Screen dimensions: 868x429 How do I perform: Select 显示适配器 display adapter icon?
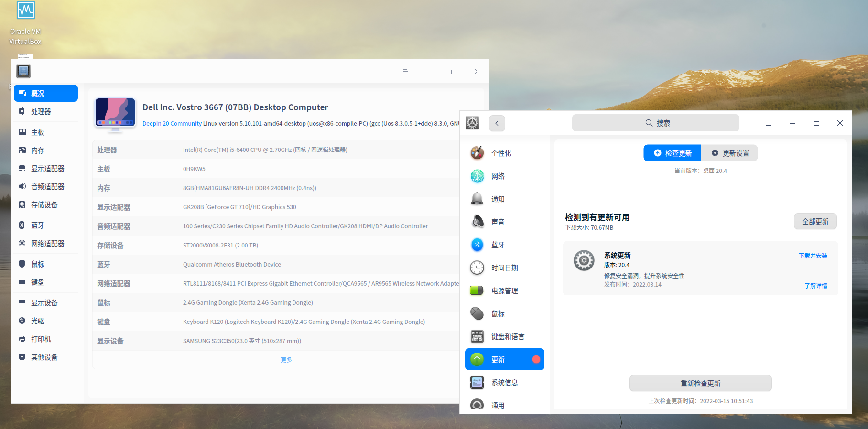(x=22, y=168)
